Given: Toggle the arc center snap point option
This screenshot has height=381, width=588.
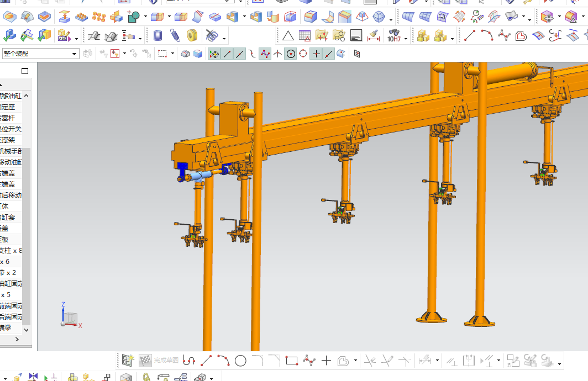Looking at the screenshot, I should tap(290, 54).
